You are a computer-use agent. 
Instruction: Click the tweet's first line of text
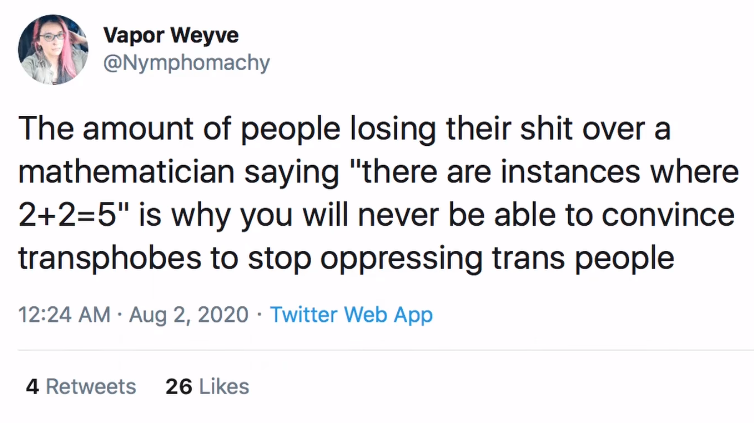click(x=344, y=129)
